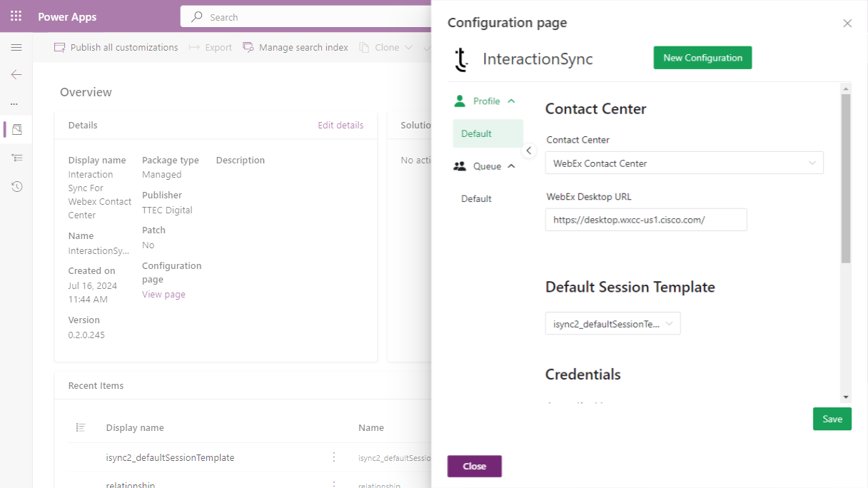Open options for isync2_defaultSessionTemplate row
This screenshot has height=488, width=868.
pyautogui.click(x=333, y=457)
